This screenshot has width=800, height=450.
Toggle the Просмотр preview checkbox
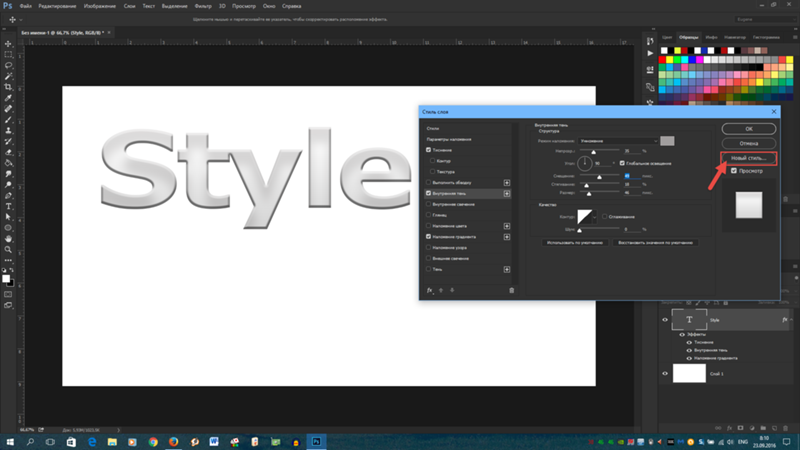click(734, 171)
